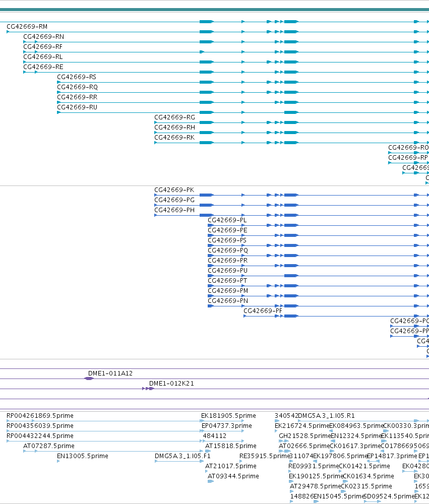Select the CG42669-PT protein label

(x=227, y=281)
